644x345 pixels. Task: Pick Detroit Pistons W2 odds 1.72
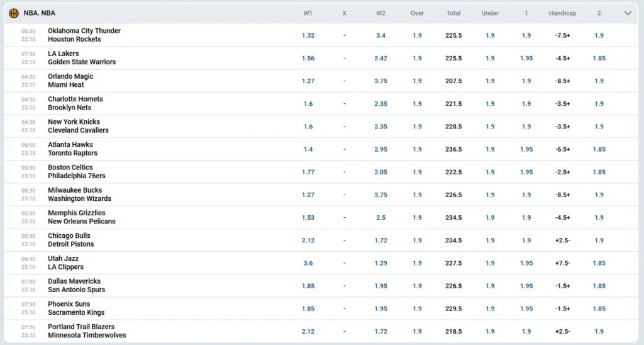tap(380, 240)
